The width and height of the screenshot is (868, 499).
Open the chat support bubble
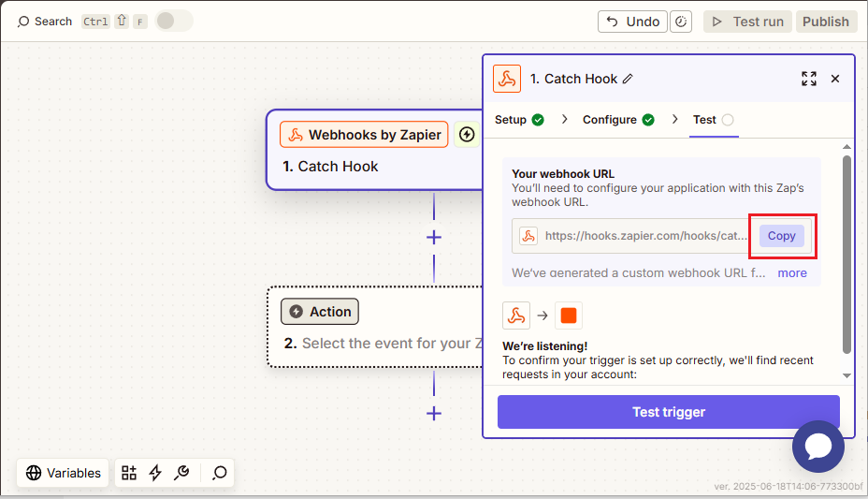click(x=818, y=447)
